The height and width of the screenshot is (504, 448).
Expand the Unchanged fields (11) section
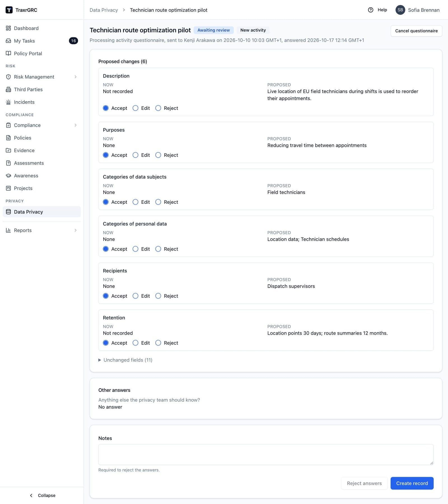[125, 360]
